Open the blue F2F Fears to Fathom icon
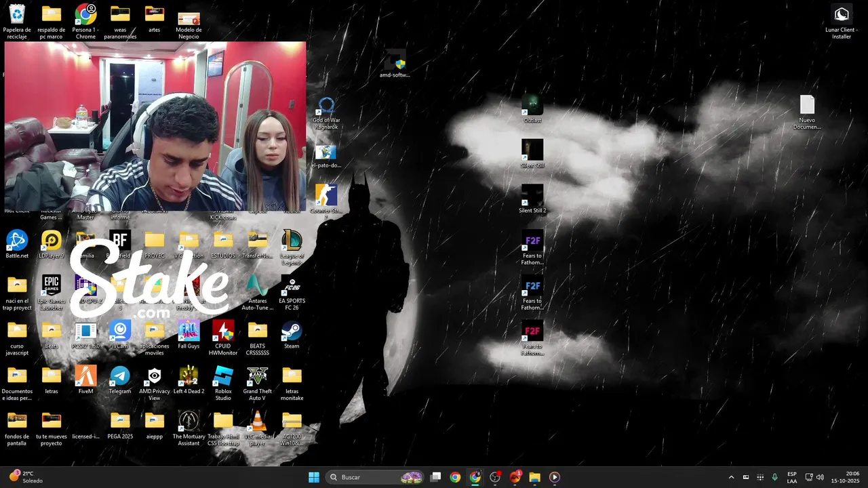Viewport: 868px width, 488px height. (532, 292)
